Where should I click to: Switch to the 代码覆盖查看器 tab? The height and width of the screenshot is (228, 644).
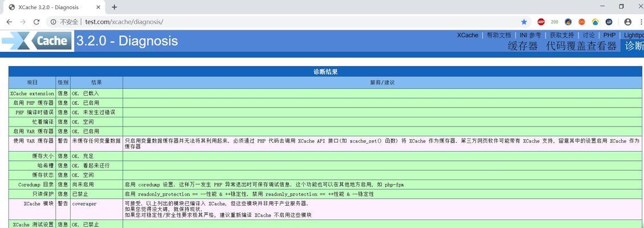click(x=581, y=46)
